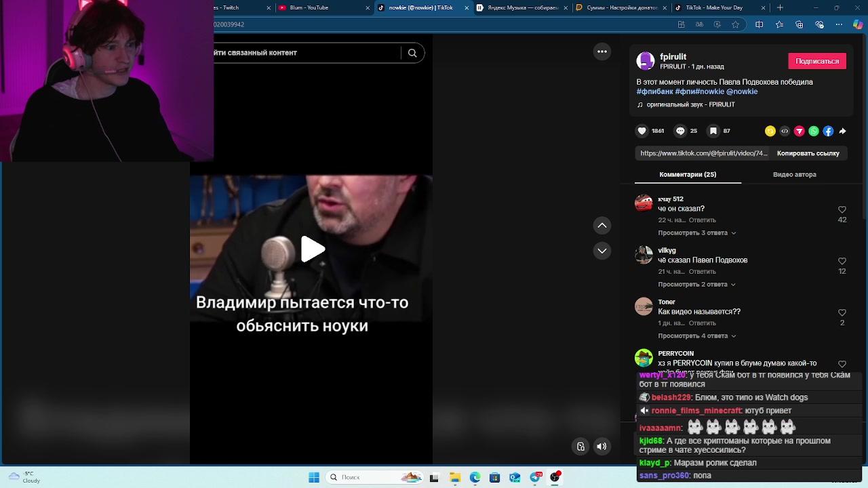Like the video with the heart icon
This screenshot has width=868, height=488.
[x=642, y=131]
